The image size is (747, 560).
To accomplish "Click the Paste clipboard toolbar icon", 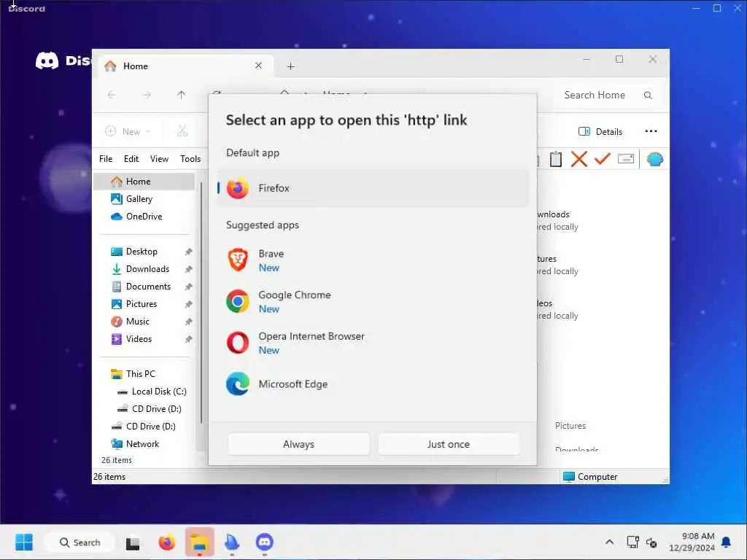I will coord(555,159).
